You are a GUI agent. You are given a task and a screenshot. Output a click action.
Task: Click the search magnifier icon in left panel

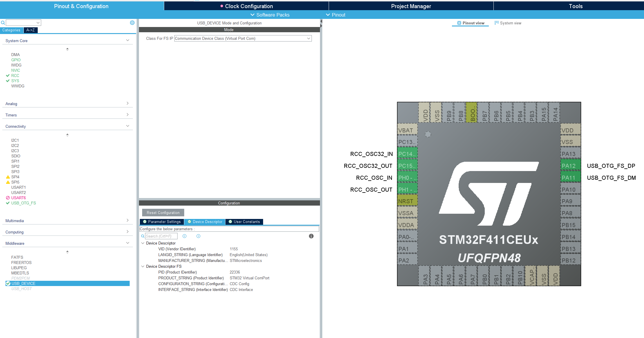(3, 23)
